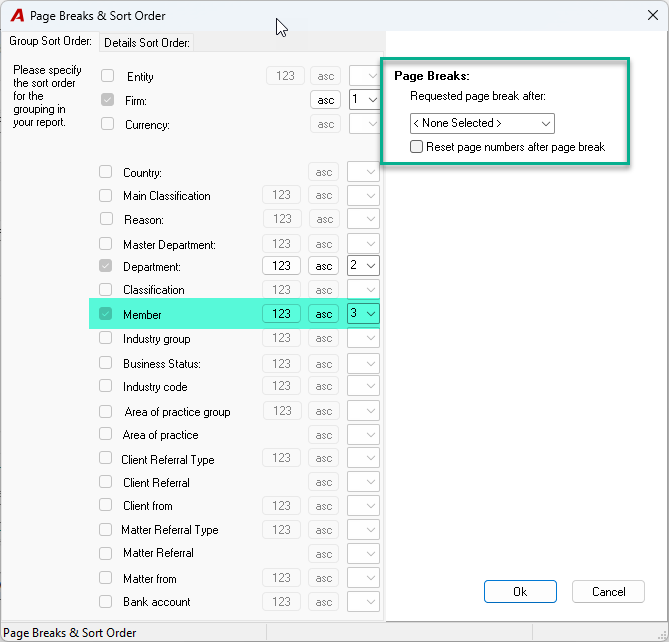Image resolution: width=669 pixels, height=642 pixels.
Task: Open Entity sort position dropdown
Action: coord(364,76)
